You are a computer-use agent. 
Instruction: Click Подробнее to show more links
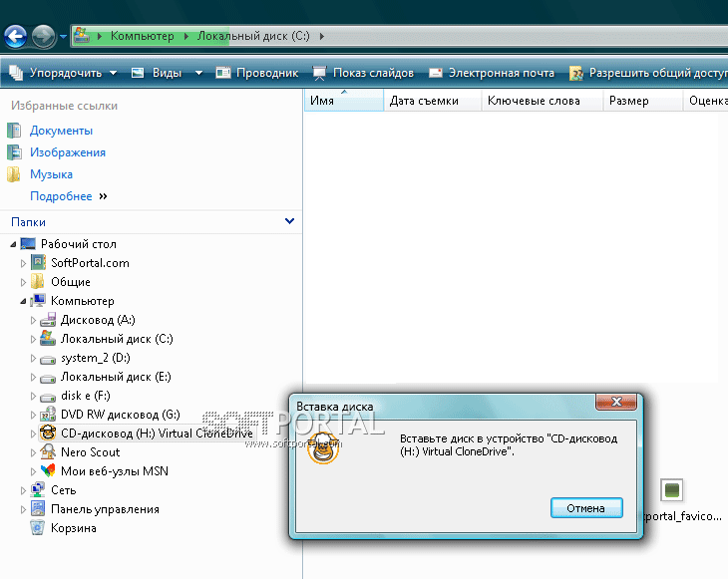(x=61, y=196)
